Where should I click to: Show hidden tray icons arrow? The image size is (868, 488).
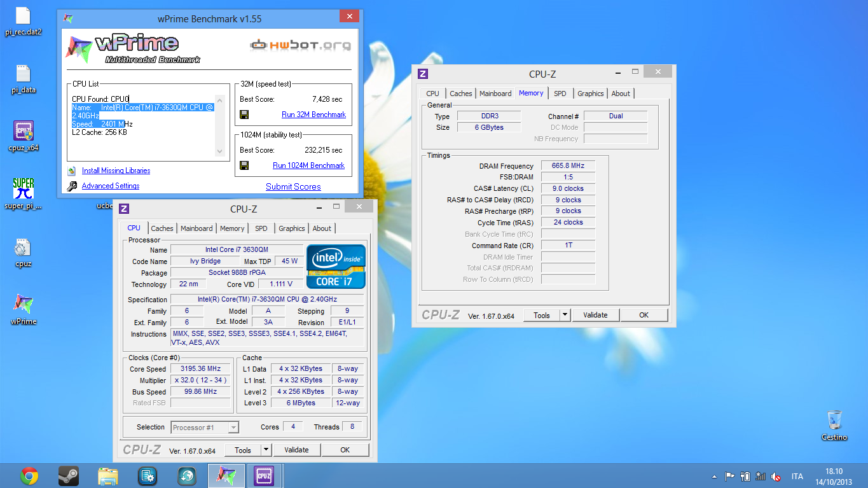point(714,476)
